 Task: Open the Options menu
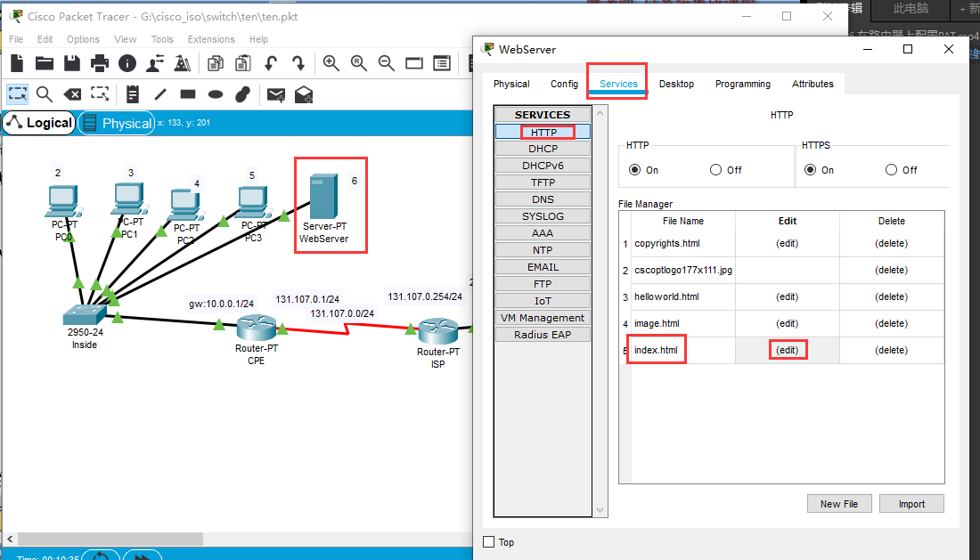click(x=83, y=39)
